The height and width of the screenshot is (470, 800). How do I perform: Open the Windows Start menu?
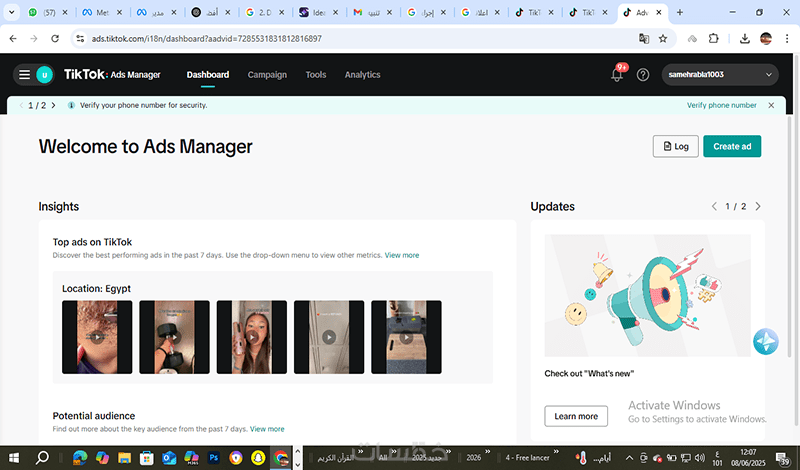coord(14,458)
